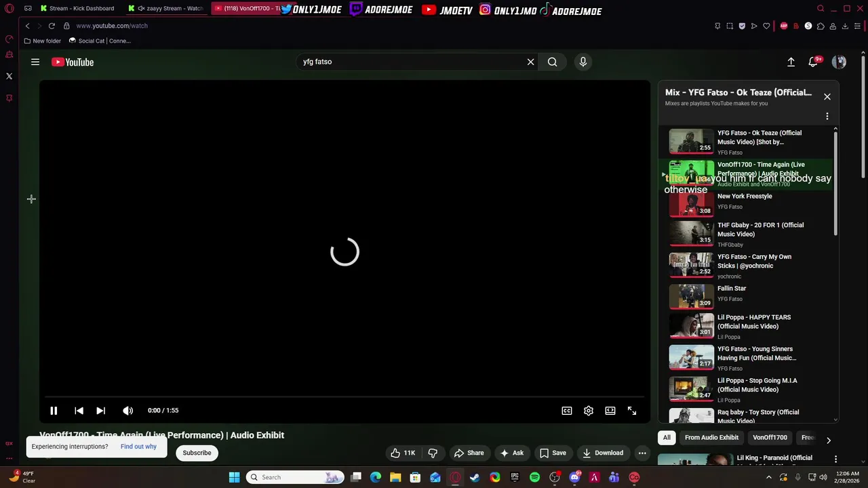Screen dimensions: 868x488
Task: Open the Ask AI button
Action: pyautogui.click(x=512, y=453)
